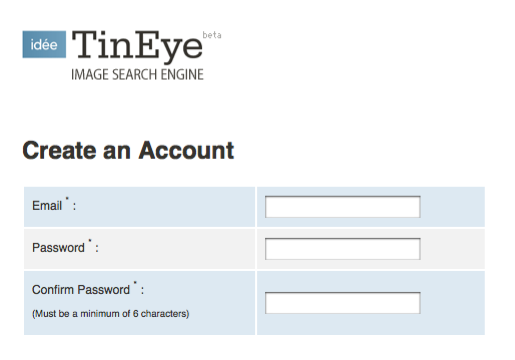Click the TinEye wordmark logo
The height and width of the screenshot is (360, 515).
coord(137,46)
